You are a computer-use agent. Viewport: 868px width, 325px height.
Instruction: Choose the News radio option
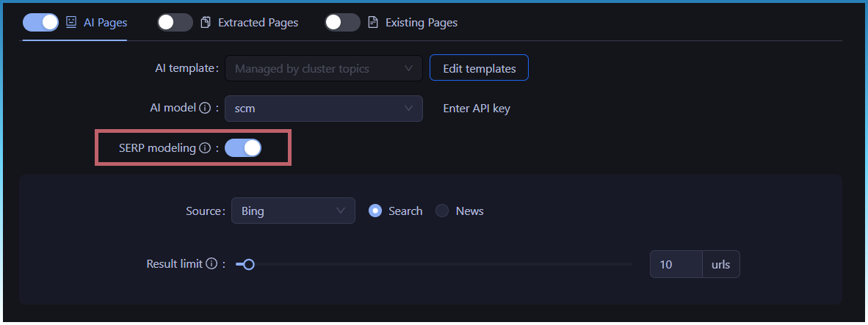(x=442, y=211)
